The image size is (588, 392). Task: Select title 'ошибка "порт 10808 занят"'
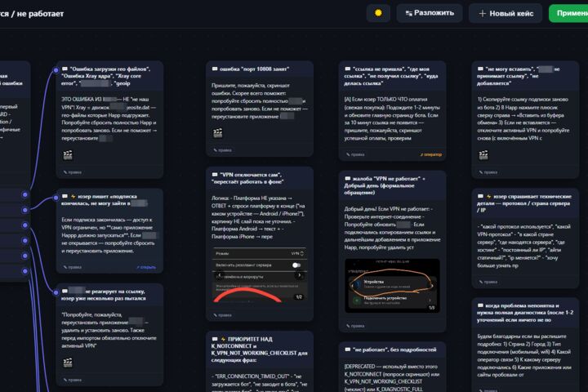[x=254, y=69]
